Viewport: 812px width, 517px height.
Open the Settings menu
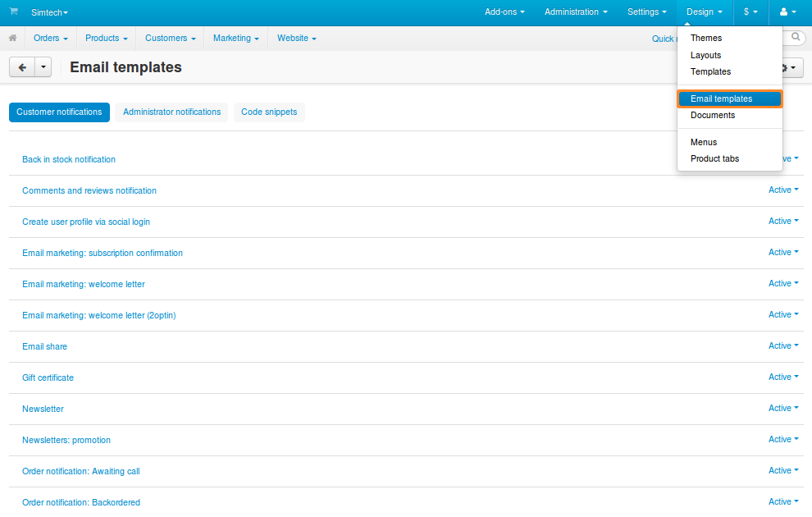pyautogui.click(x=647, y=12)
